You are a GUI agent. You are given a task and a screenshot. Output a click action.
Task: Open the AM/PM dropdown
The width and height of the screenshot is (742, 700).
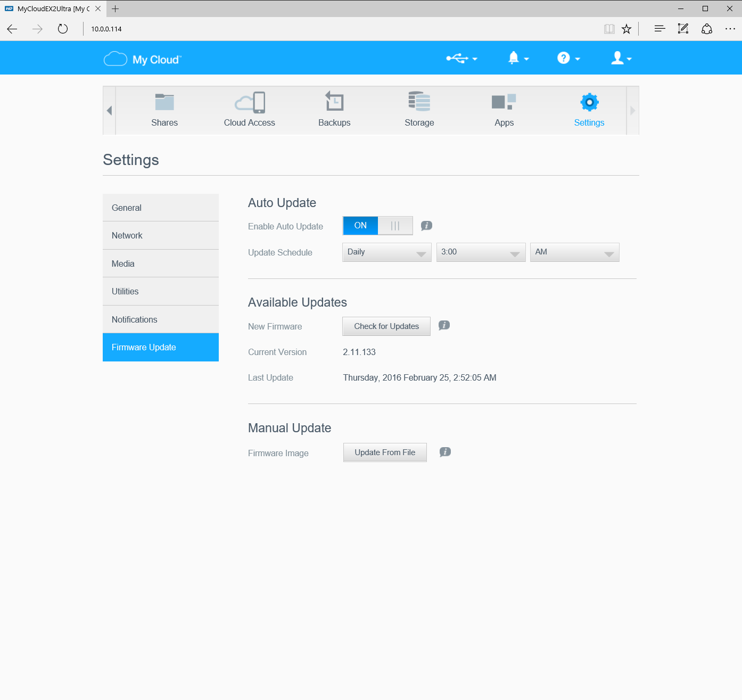(575, 252)
